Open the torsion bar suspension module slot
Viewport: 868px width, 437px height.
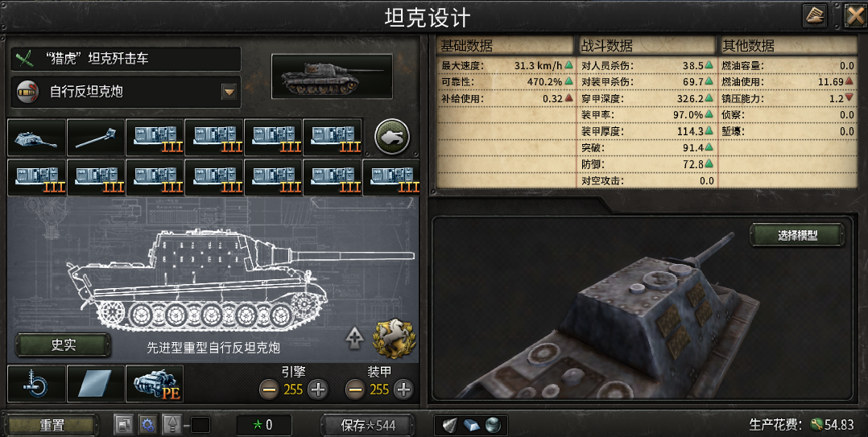click(36, 383)
